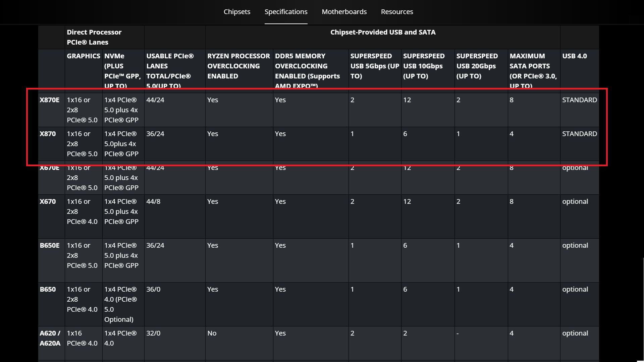This screenshot has height=362, width=644.
Task: Click the USABLE PCIe LANES column header
Action: (170, 71)
